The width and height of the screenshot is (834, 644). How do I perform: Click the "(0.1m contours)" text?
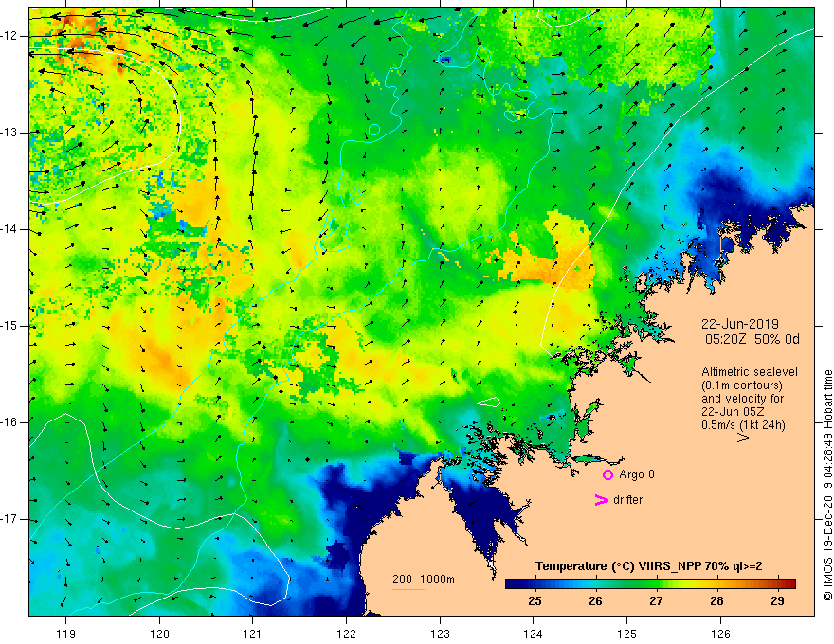(x=742, y=385)
